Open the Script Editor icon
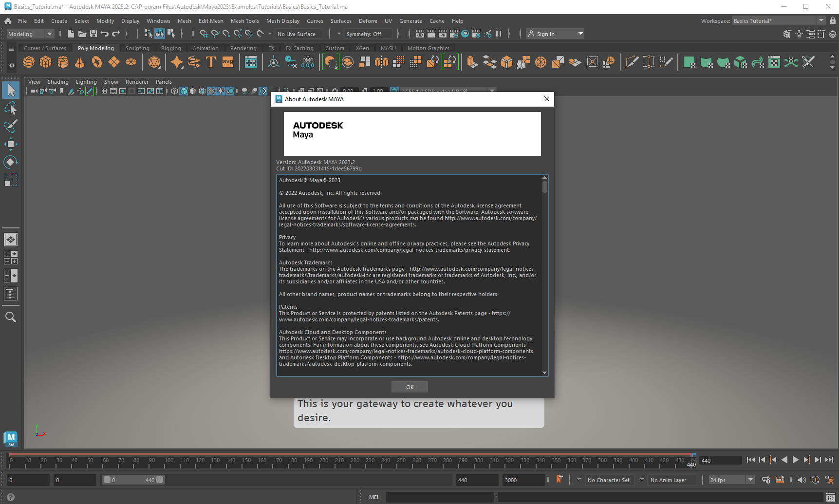The height and width of the screenshot is (504, 839). click(x=831, y=497)
